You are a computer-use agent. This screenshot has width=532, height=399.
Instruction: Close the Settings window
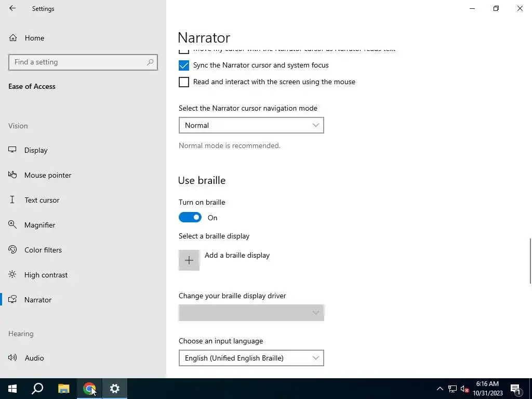pos(520,8)
